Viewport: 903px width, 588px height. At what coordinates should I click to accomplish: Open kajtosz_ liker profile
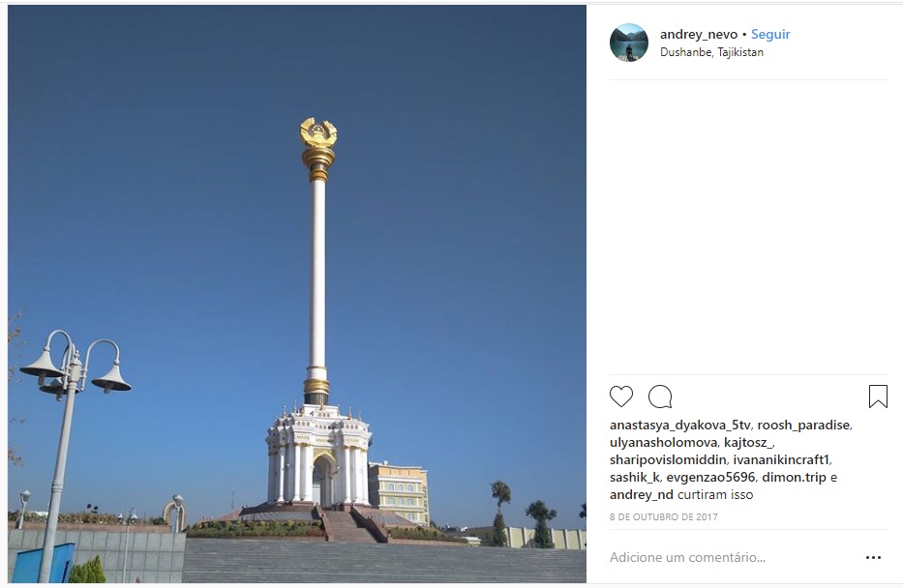pyautogui.click(x=748, y=442)
